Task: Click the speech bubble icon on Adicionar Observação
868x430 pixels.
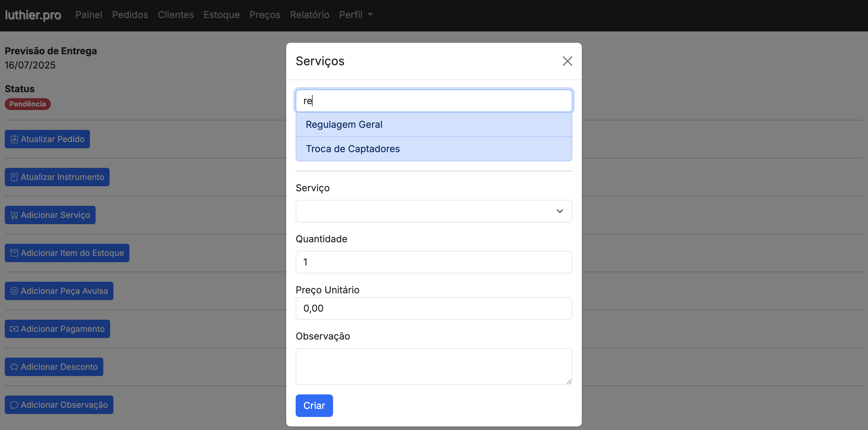Action: 14,405
